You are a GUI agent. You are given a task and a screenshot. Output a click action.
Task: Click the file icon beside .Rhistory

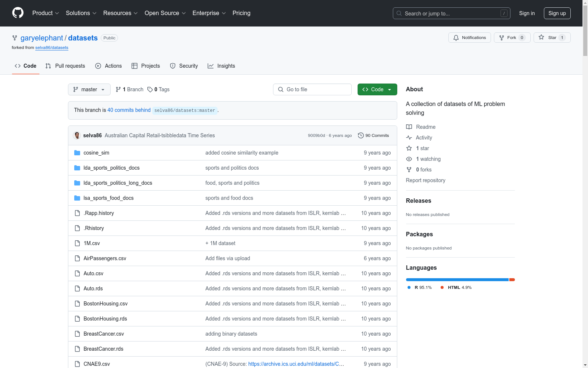pos(77,228)
